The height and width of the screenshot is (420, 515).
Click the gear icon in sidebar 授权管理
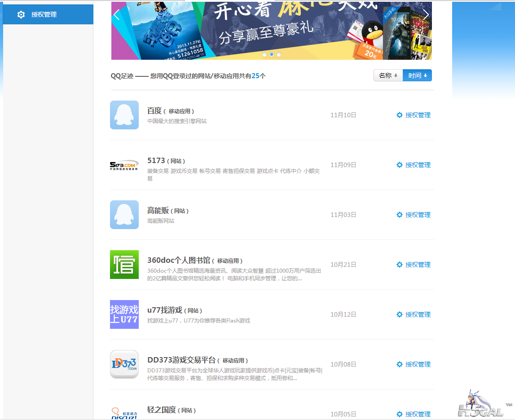pos(21,14)
